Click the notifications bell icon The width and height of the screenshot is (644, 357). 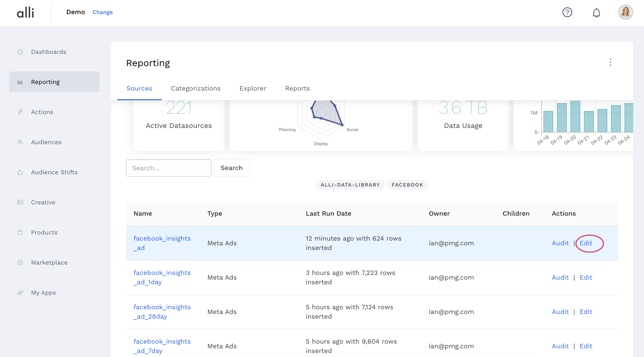tap(596, 12)
